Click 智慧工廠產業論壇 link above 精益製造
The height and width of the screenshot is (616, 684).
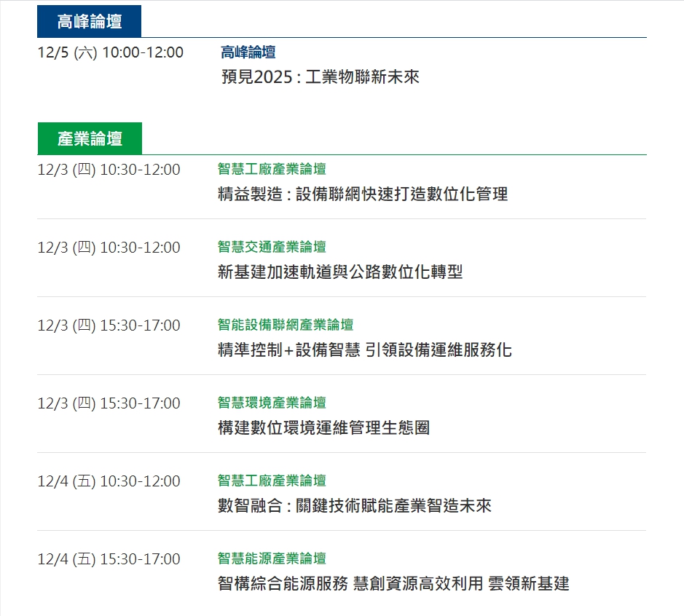tap(272, 169)
